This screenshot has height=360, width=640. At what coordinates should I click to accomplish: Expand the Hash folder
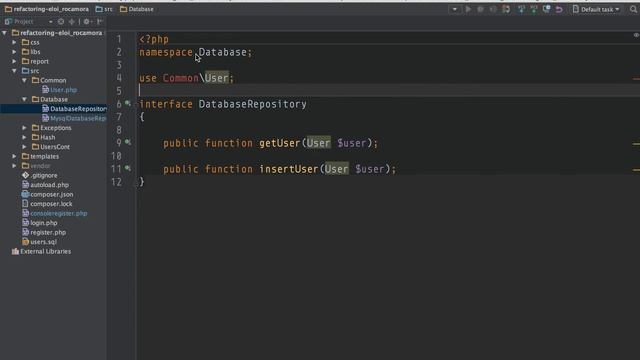click(x=24, y=137)
